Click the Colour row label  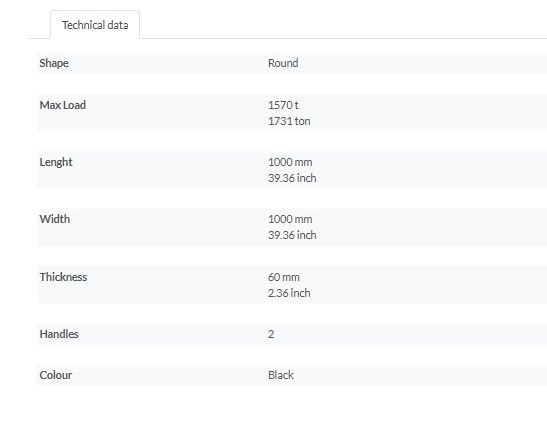56,375
